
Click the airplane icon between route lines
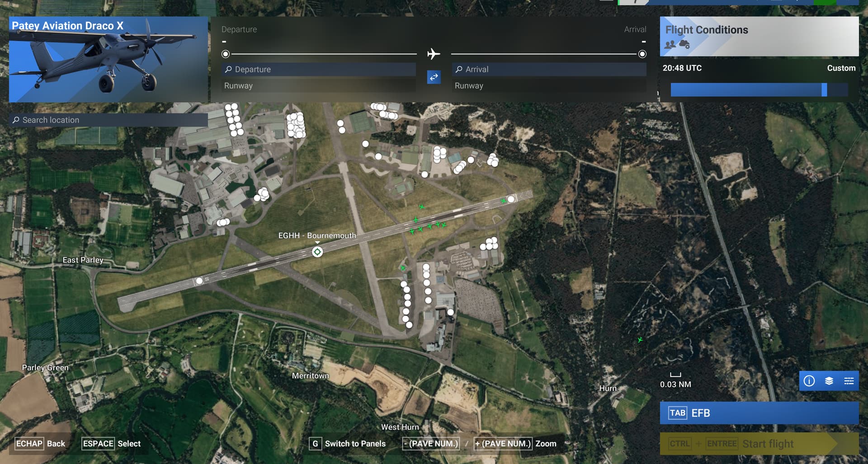(x=434, y=54)
